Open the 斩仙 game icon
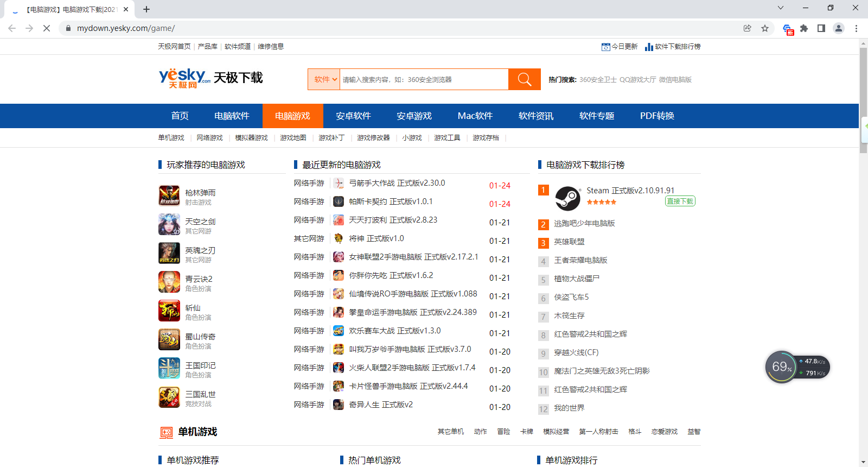Viewport: 868px width, 467px height. [x=169, y=311]
